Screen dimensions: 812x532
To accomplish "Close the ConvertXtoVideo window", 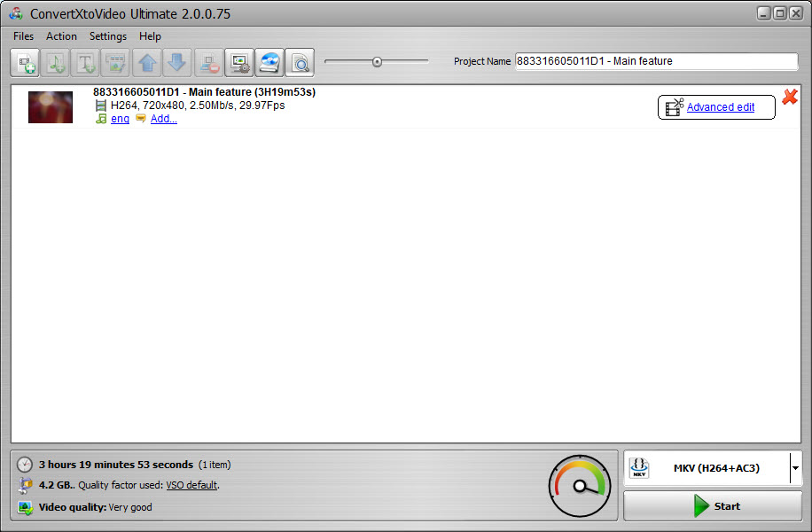I will coord(796,13).
